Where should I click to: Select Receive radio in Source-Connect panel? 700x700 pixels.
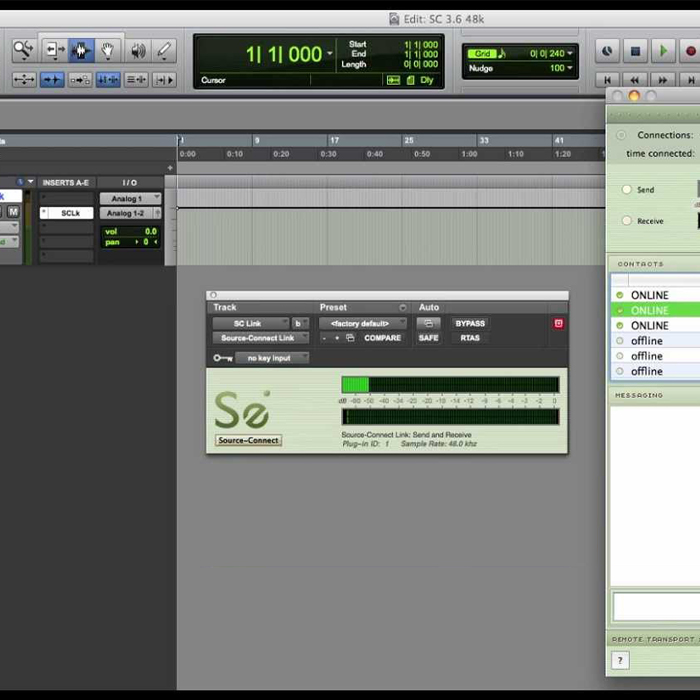pos(627,221)
